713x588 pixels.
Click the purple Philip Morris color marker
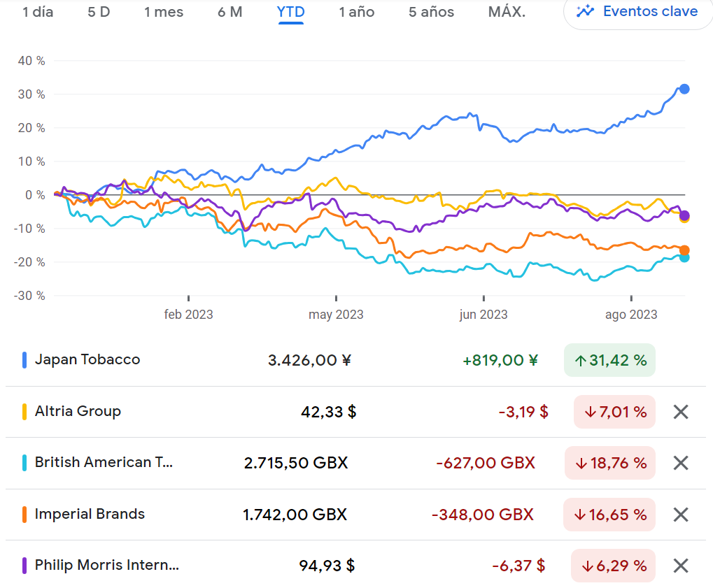tap(24, 566)
